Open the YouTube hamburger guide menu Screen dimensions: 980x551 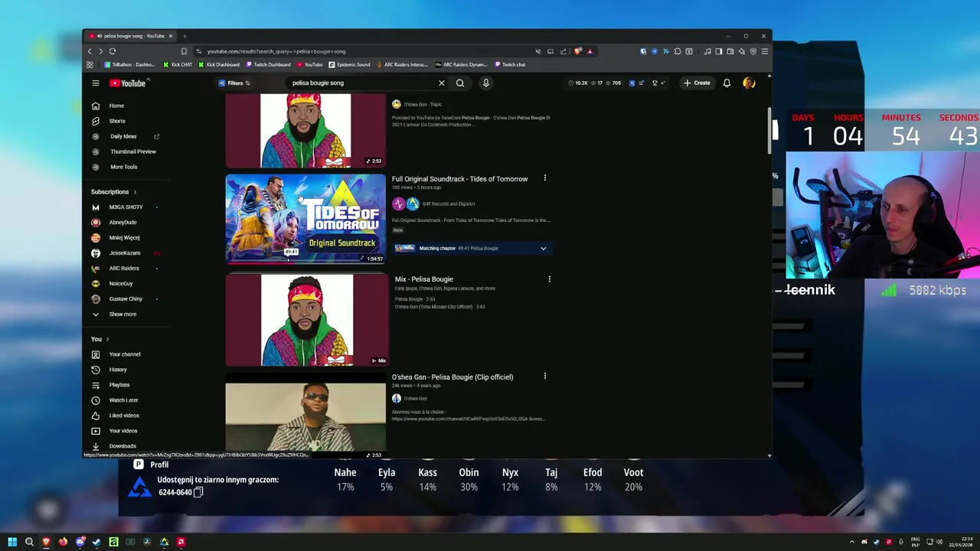(x=96, y=83)
